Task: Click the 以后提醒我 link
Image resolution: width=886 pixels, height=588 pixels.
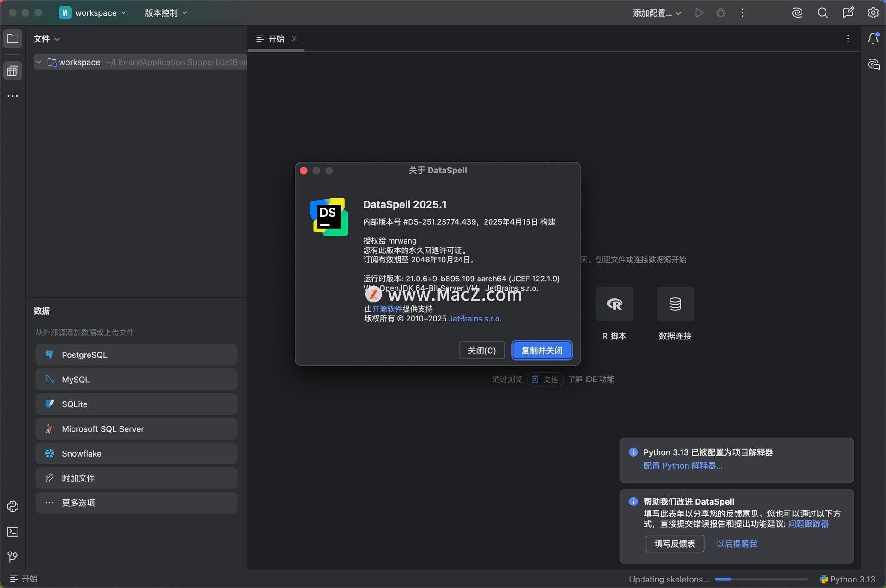Action: click(x=736, y=544)
